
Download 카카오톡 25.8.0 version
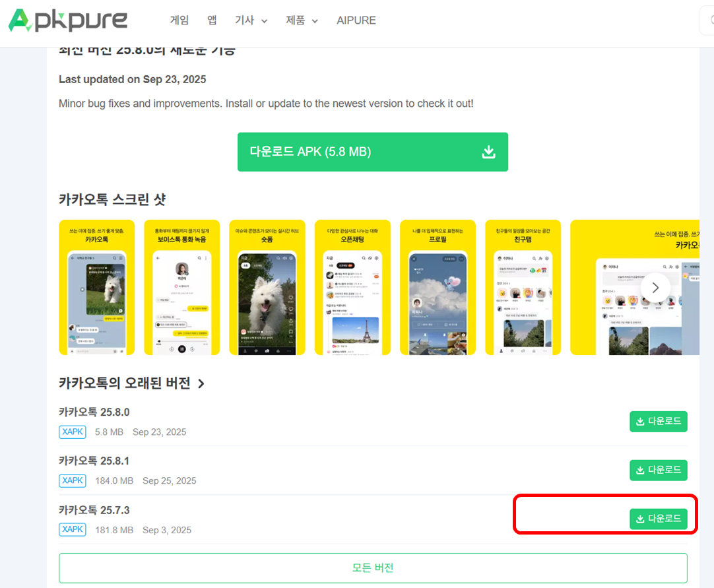point(659,421)
